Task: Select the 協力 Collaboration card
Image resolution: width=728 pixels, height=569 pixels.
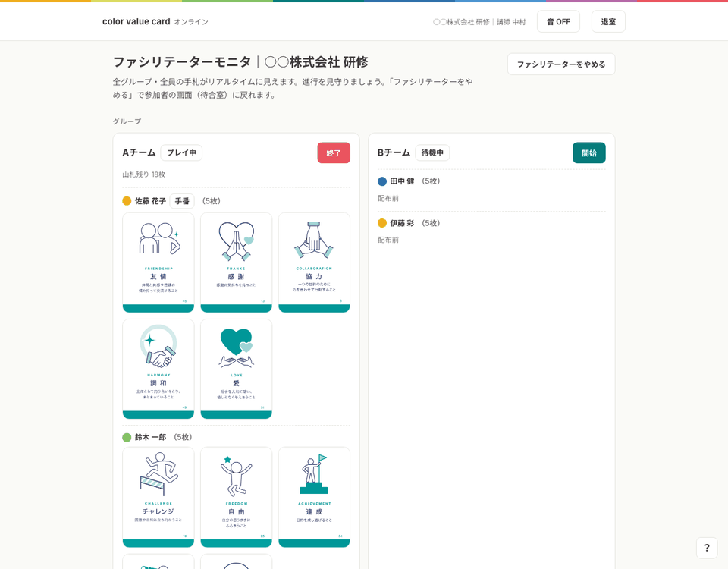Action: click(x=314, y=262)
